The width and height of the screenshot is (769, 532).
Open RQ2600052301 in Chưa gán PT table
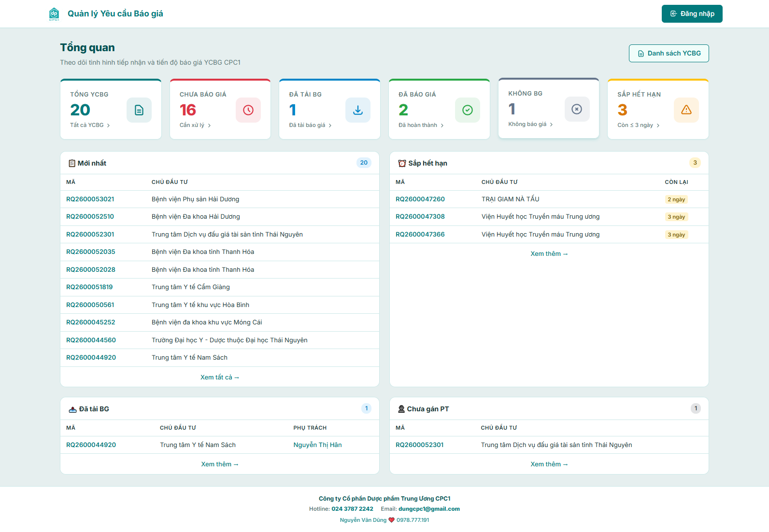pyautogui.click(x=420, y=445)
